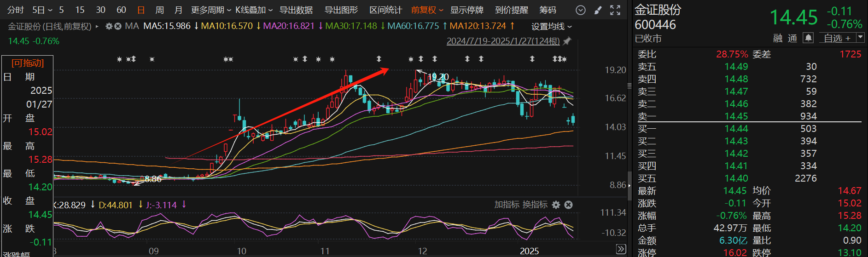Open the KDJ indicator settings gear
868x257 pixels.
tap(556, 205)
